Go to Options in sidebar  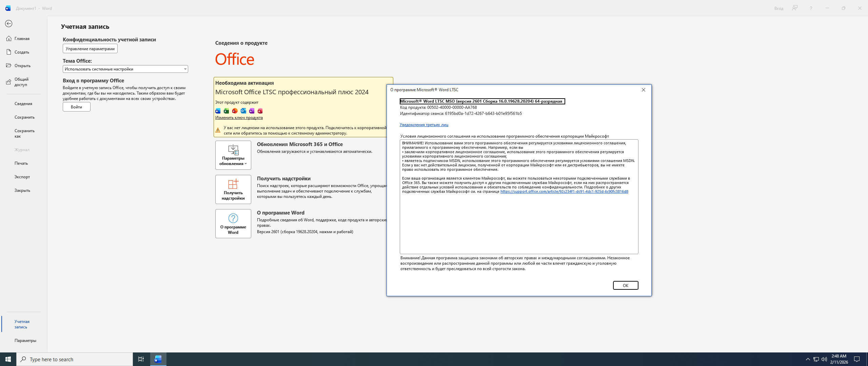(25, 341)
